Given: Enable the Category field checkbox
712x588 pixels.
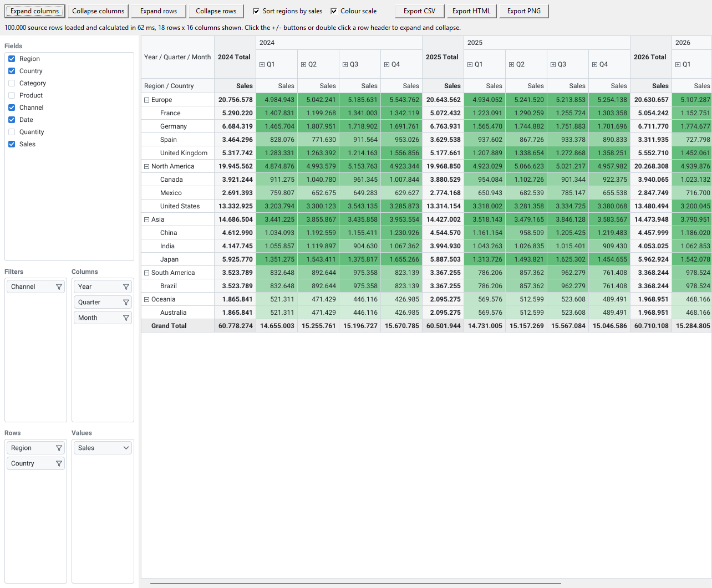Looking at the screenshot, I should coord(12,83).
